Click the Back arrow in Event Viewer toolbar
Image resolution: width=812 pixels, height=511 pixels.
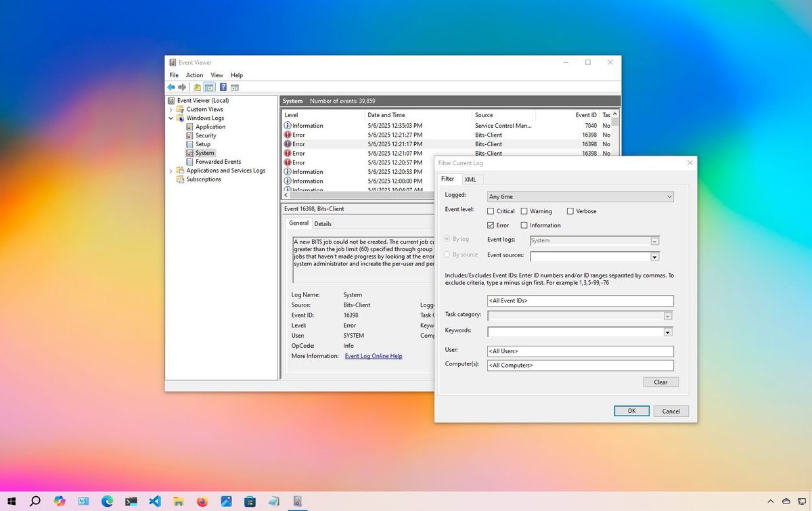click(x=171, y=87)
